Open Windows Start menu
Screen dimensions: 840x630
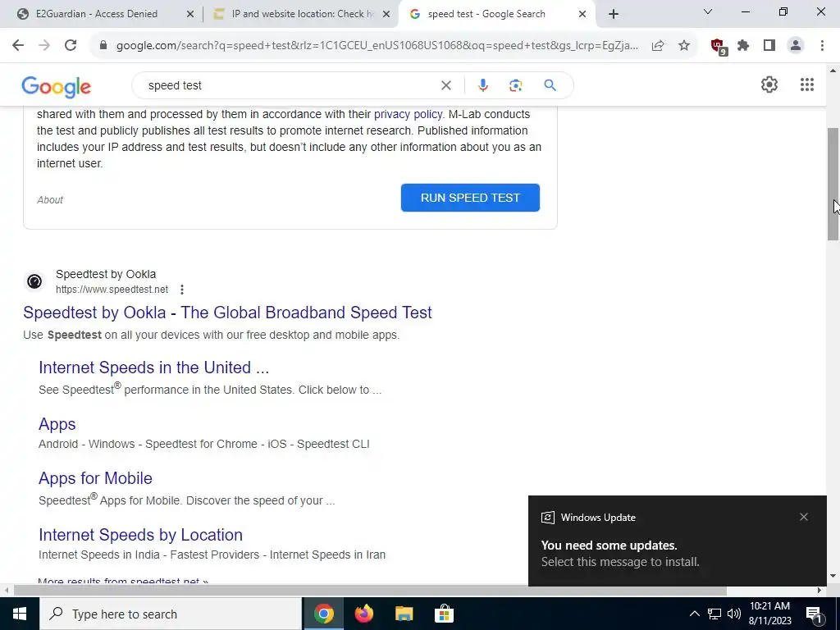click(20, 614)
